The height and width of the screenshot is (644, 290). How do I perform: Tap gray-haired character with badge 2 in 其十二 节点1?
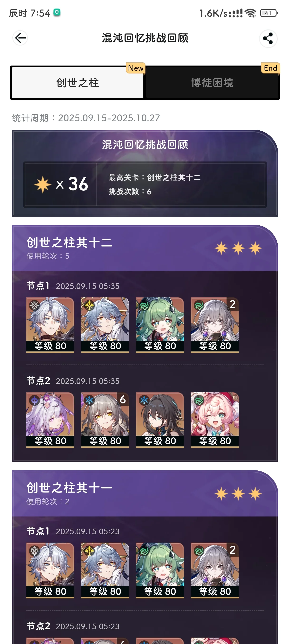point(215,325)
